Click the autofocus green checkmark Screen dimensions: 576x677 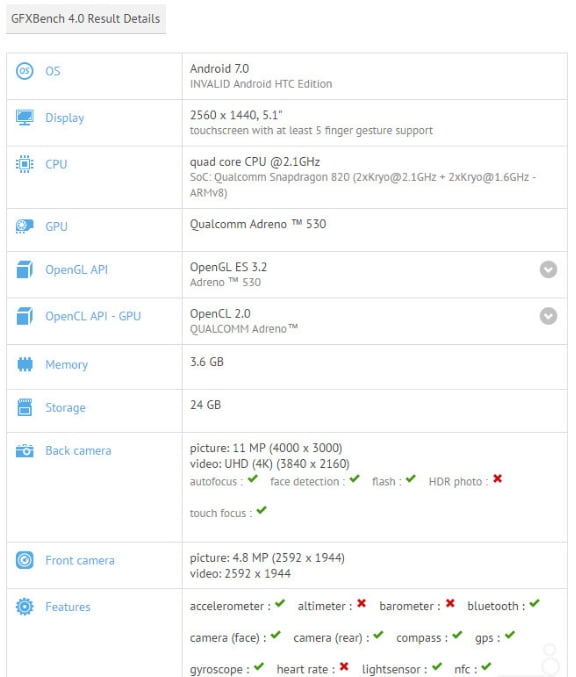253,478
